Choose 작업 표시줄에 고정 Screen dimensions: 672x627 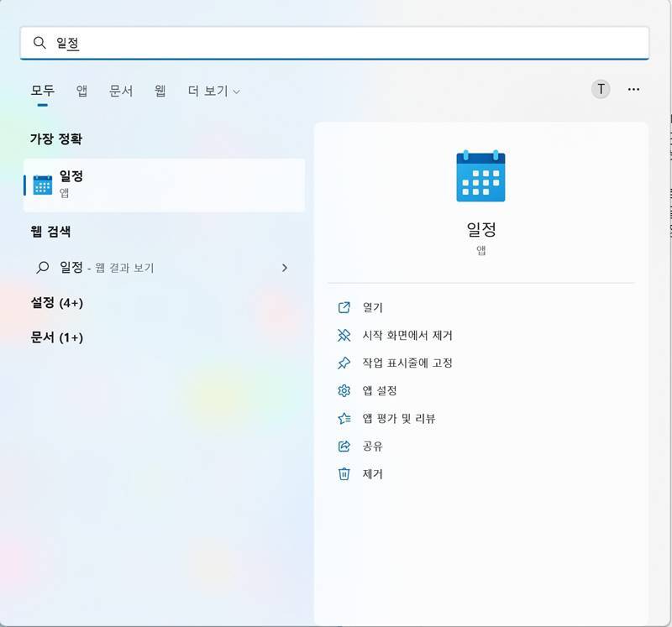[x=407, y=363]
